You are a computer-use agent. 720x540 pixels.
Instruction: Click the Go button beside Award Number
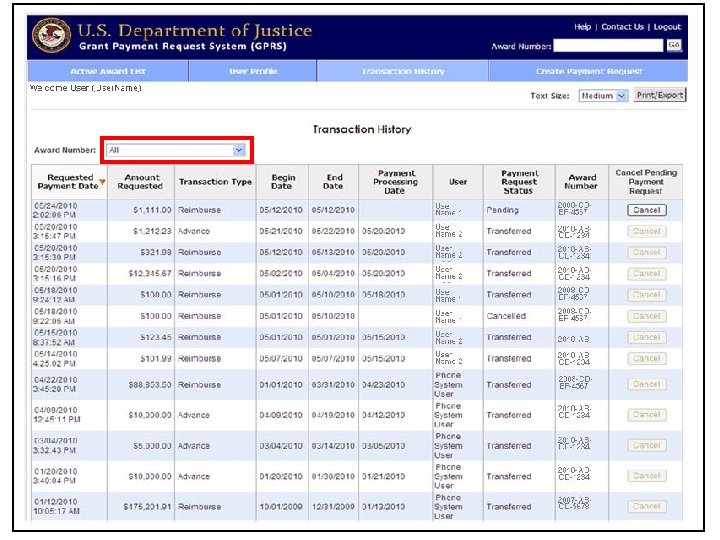pos(674,45)
